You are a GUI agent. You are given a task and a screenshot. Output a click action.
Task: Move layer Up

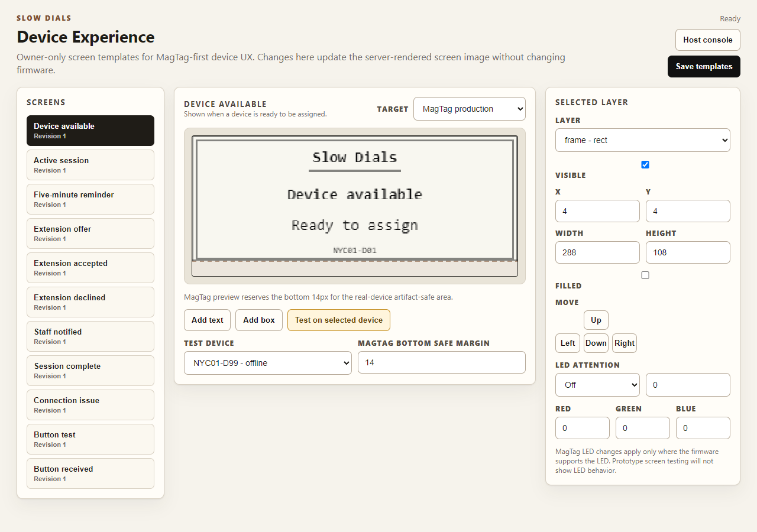tap(596, 320)
